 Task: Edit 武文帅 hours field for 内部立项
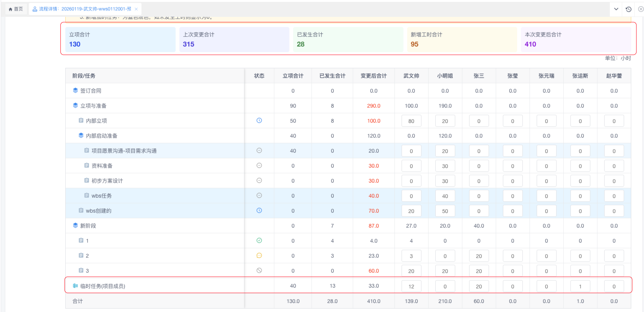411,121
